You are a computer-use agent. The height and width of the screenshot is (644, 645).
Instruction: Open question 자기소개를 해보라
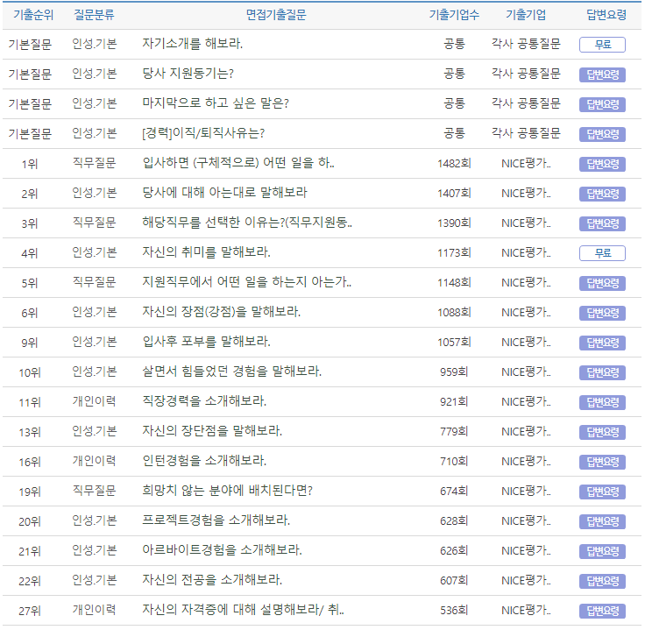192,44
